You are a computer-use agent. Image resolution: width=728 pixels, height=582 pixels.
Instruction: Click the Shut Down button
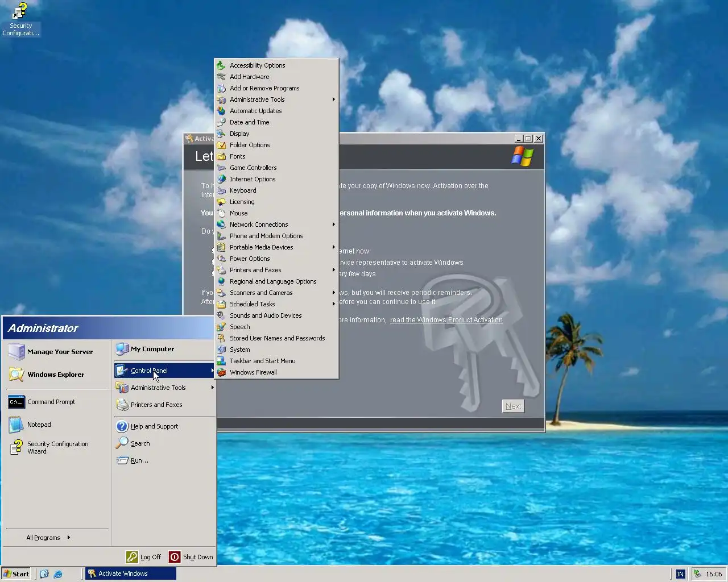pyautogui.click(x=191, y=557)
